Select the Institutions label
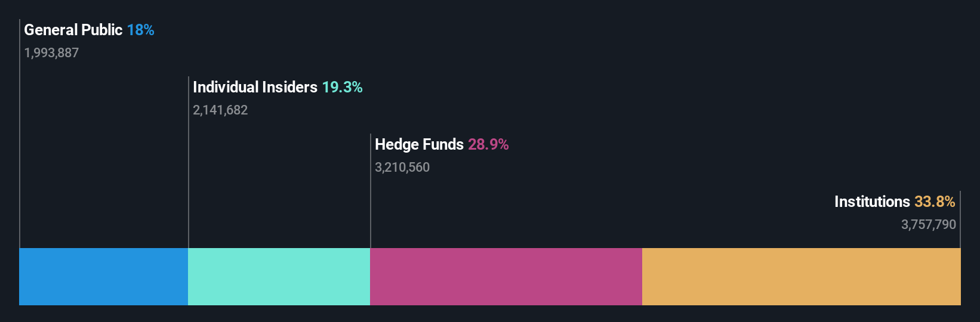The image size is (980, 322). point(872,202)
